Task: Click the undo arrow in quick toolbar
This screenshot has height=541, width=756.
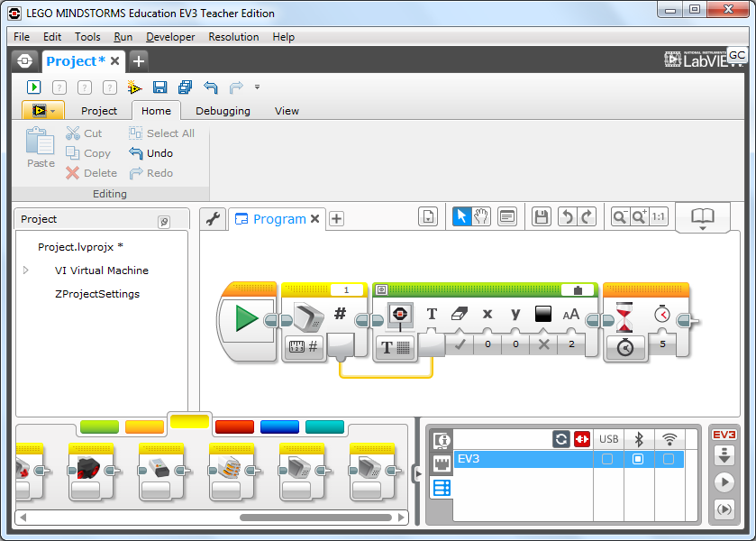Action: coord(210,87)
